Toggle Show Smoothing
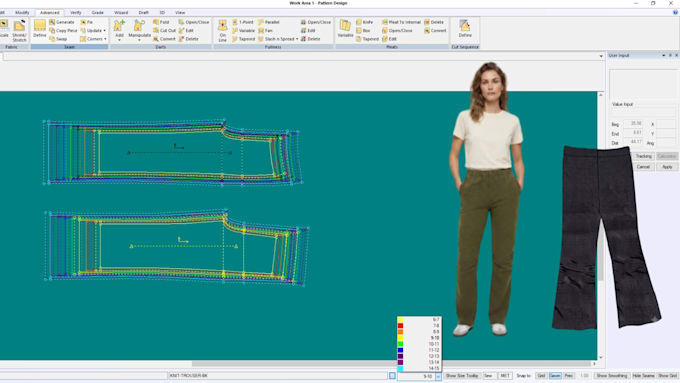 point(612,376)
